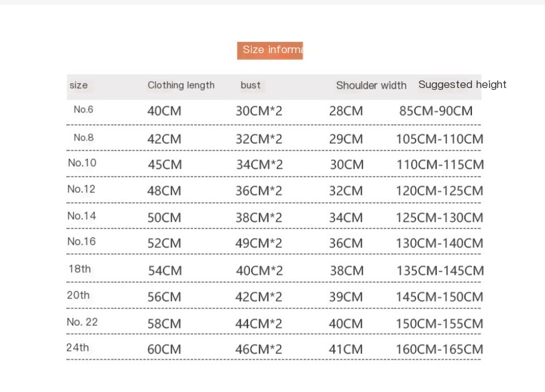Select the No.10 row label

click(82, 163)
